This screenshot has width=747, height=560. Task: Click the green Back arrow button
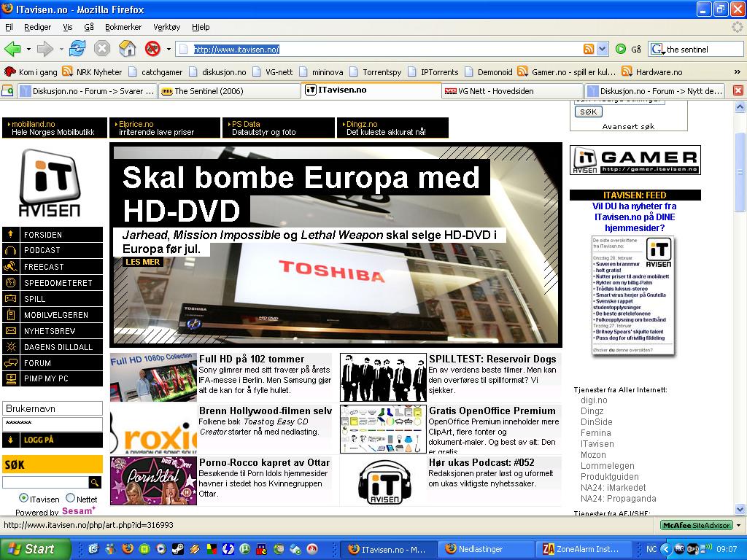click(13, 49)
